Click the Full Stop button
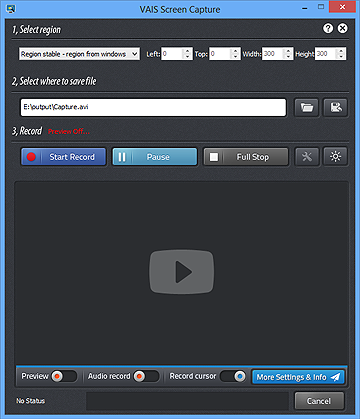 click(246, 157)
